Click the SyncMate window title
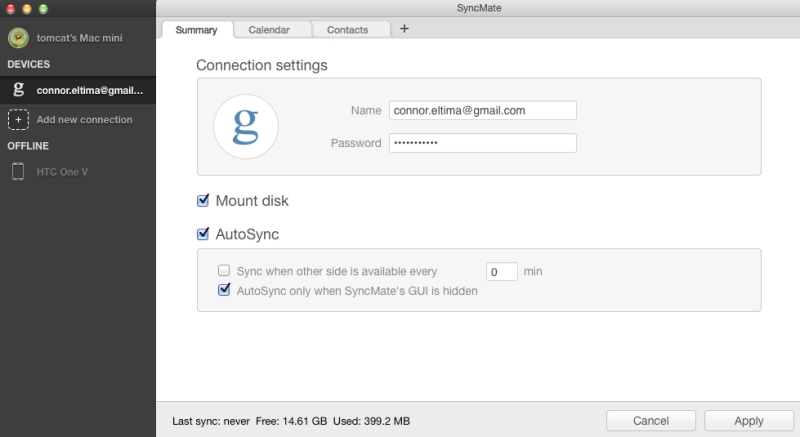 (x=479, y=8)
